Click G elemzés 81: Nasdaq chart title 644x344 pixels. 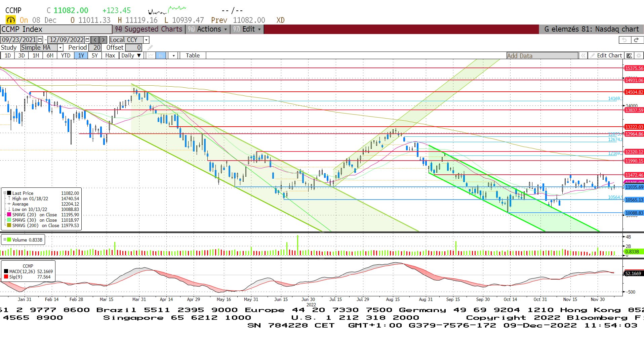(x=591, y=29)
